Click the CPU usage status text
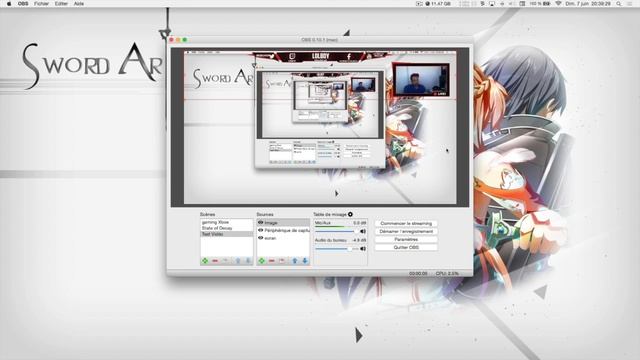Viewport: 640px width, 360px height. (447, 273)
